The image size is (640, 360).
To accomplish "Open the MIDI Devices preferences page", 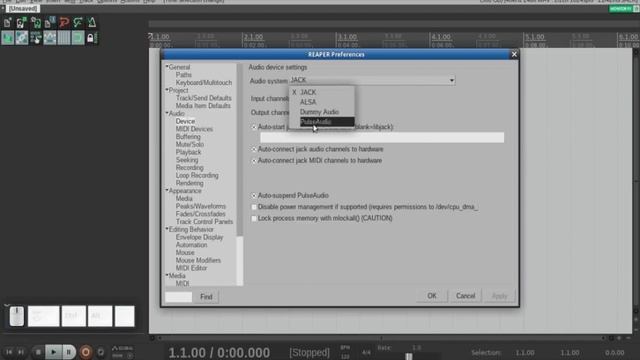I will (x=194, y=129).
